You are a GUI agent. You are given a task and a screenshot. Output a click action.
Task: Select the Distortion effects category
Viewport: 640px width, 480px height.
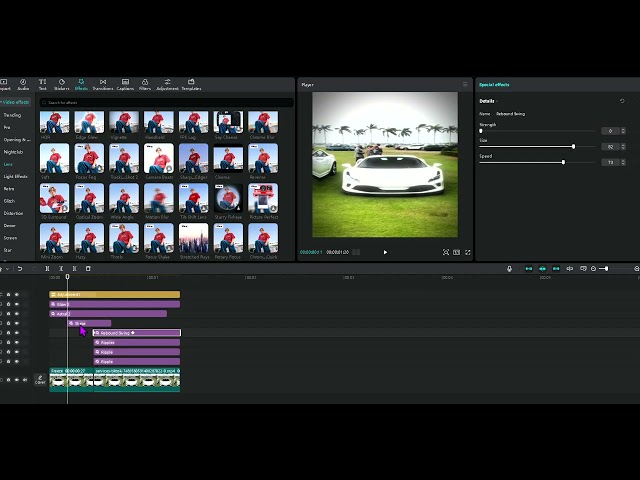tap(13, 213)
